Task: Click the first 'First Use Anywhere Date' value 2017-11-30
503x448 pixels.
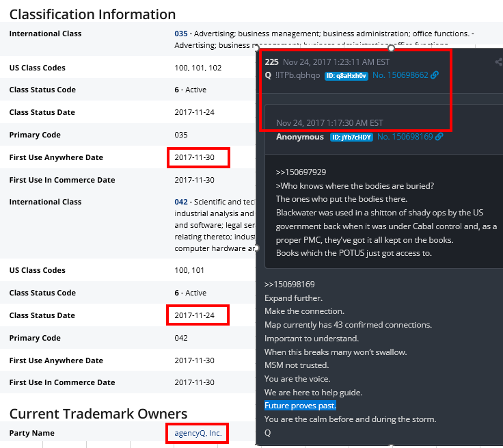Action: click(x=194, y=158)
